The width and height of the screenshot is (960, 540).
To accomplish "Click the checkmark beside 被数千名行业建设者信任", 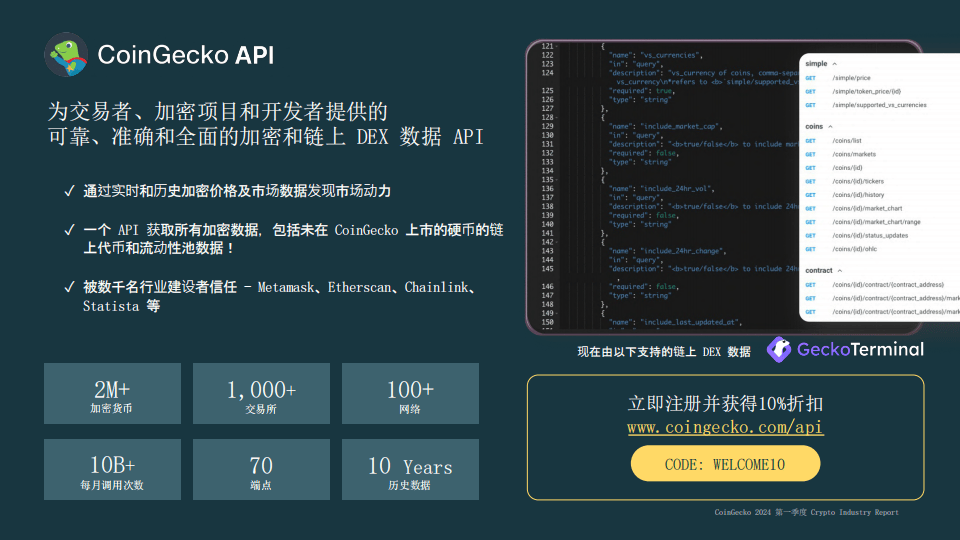I will [70, 287].
